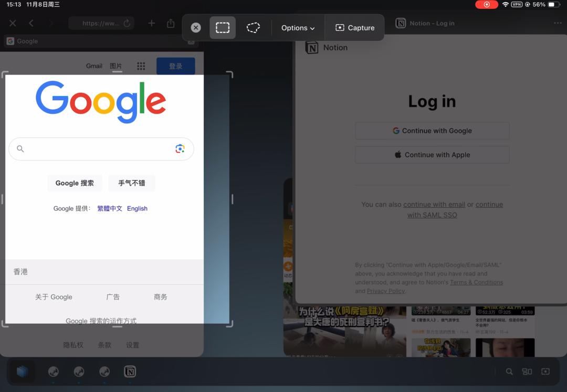Image resolution: width=567 pixels, height=392 pixels.
Task: Click the continue with email link
Action: [434, 205]
